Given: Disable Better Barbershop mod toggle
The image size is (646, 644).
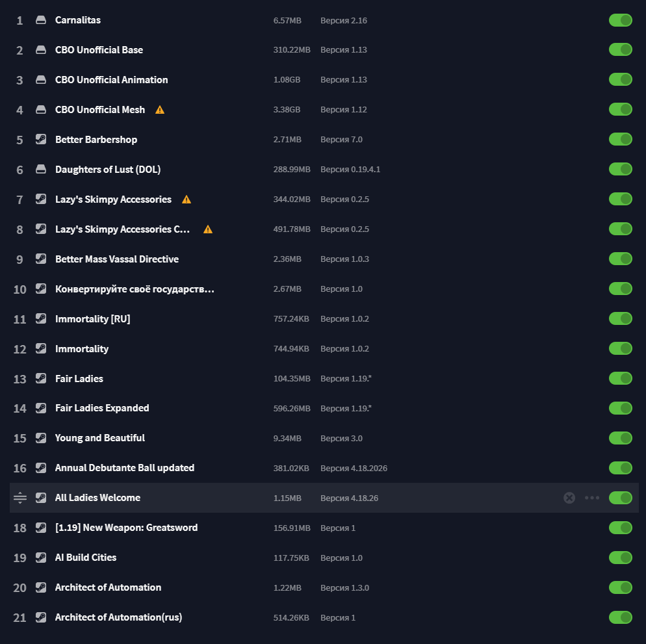Looking at the screenshot, I should (x=621, y=139).
